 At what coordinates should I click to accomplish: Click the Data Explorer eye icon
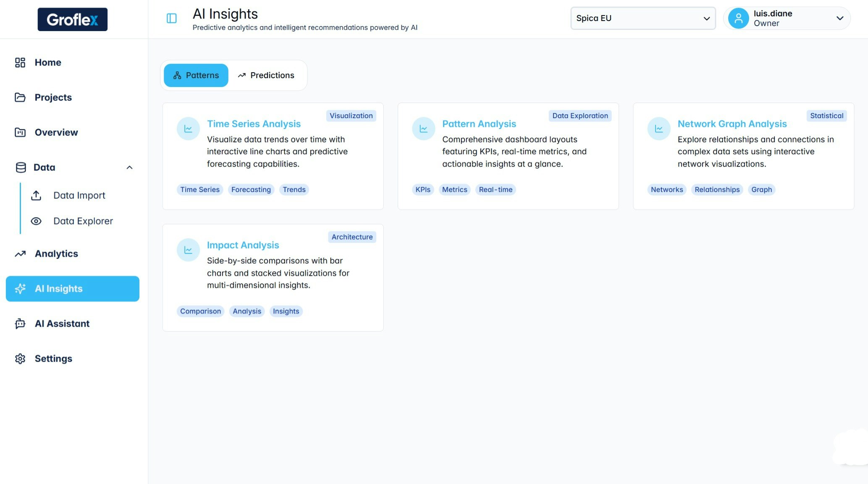[36, 221]
